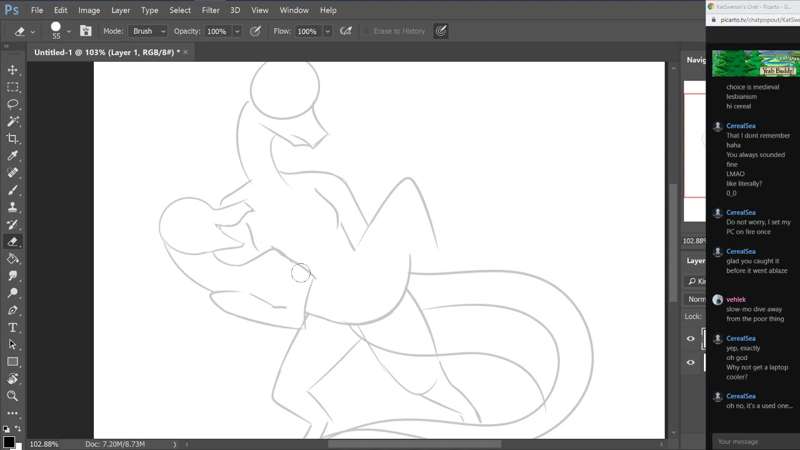Toggle the brush settings panel icon
The height and width of the screenshot is (450, 800).
85,31
